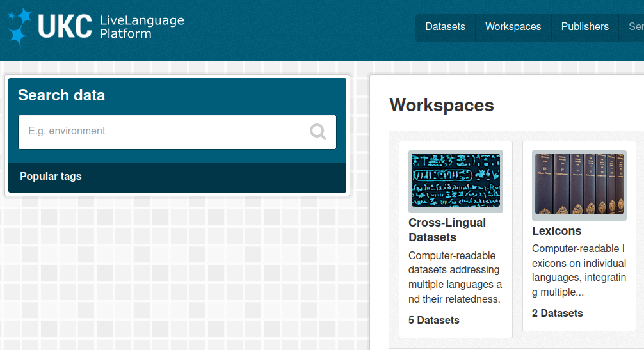The height and width of the screenshot is (350, 644).
Task: Click the '5 Datasets' count label
Action: coord(433,320)
